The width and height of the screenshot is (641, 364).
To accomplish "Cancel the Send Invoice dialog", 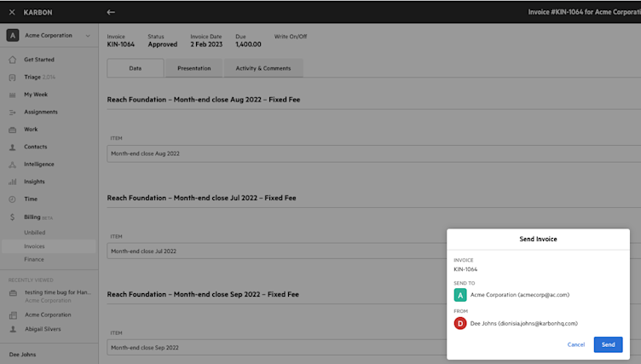I will [x=576, y=344].
